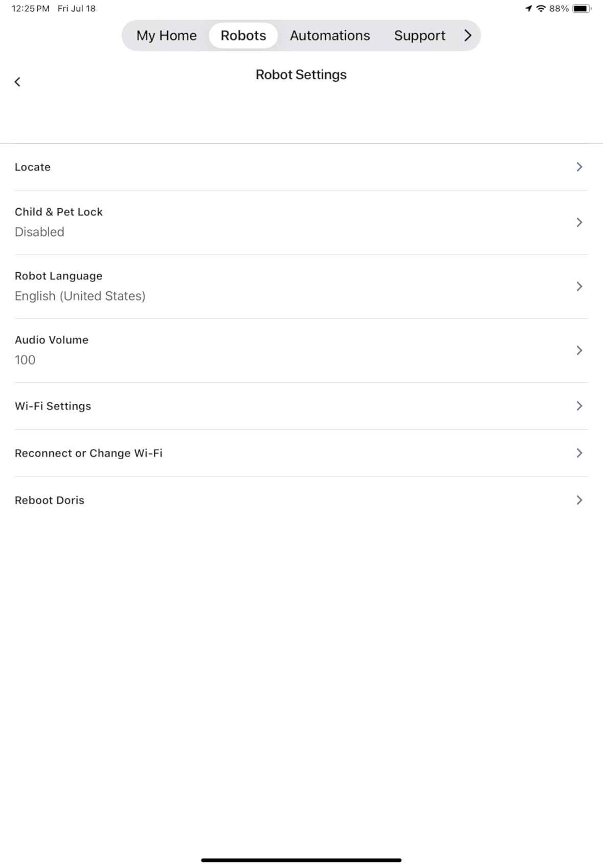Open Reconnect or Change Wi-Fi

point(301,453)
